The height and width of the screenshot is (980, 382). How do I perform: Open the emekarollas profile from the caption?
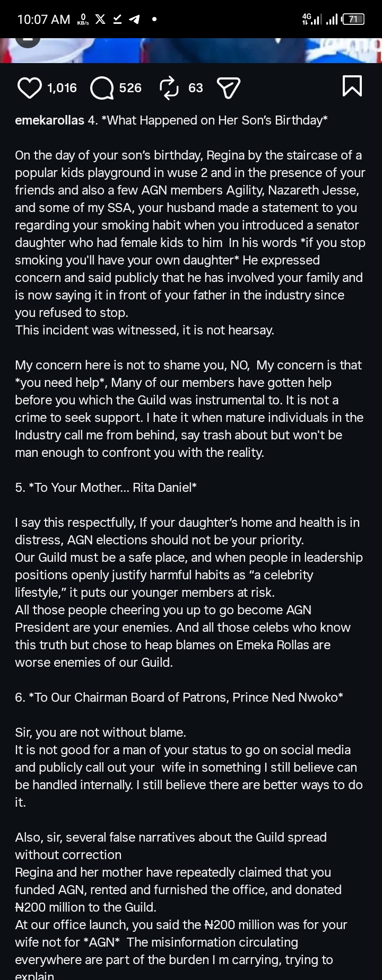(49, 120)
